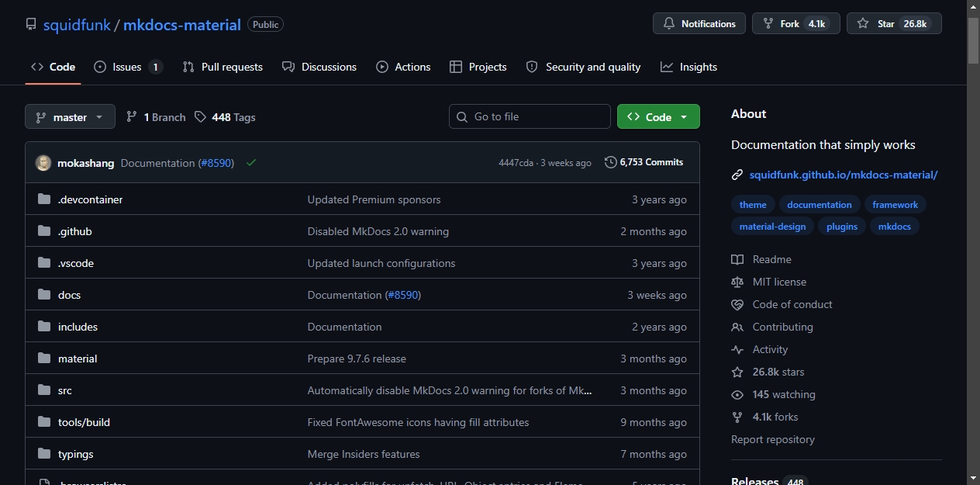Open the mkdocs-material repository link

(x=182, y=25)
